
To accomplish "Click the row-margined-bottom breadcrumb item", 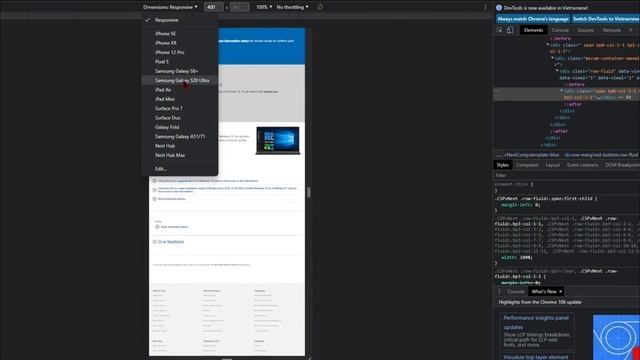I will (x=601, y=155).
